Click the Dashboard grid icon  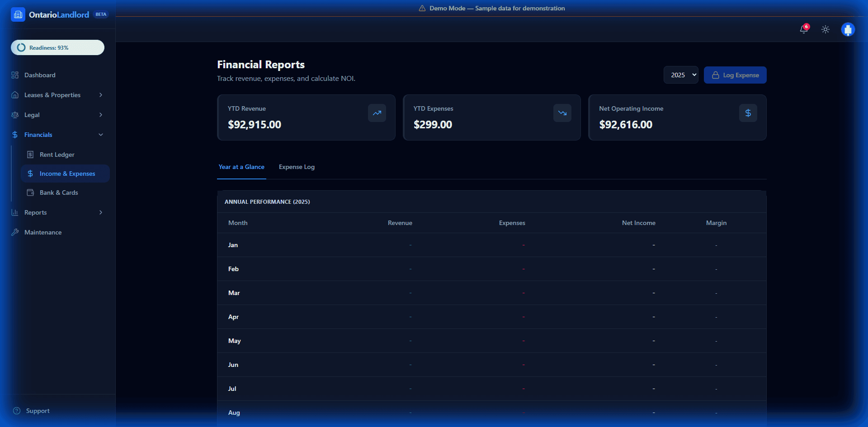click(15, 75)
